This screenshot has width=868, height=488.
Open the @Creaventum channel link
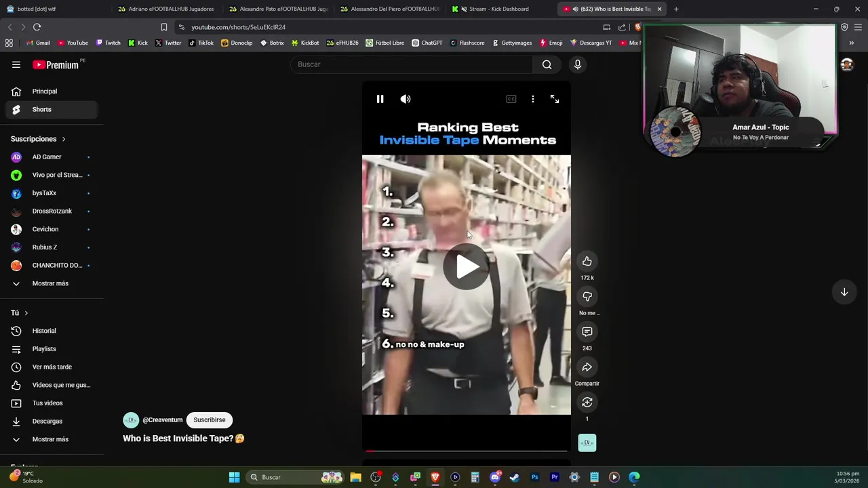tap(163, 420)
